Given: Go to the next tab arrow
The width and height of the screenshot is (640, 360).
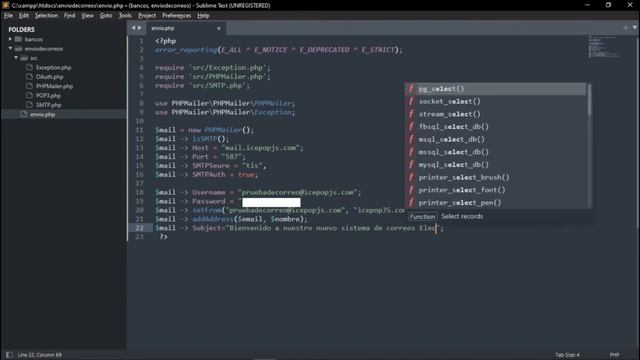Looking at the screenshot, I should point(140,28).
